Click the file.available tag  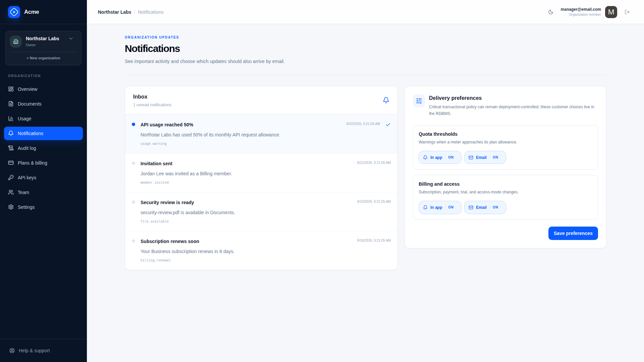pyautogui.click(x=155, y=222)
